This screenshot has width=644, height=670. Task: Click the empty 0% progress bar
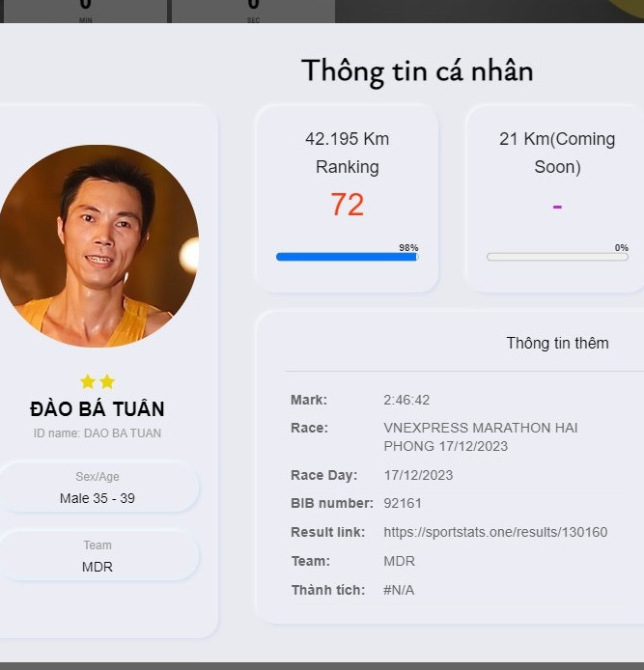pyautogui.click(x=557, y=257)
